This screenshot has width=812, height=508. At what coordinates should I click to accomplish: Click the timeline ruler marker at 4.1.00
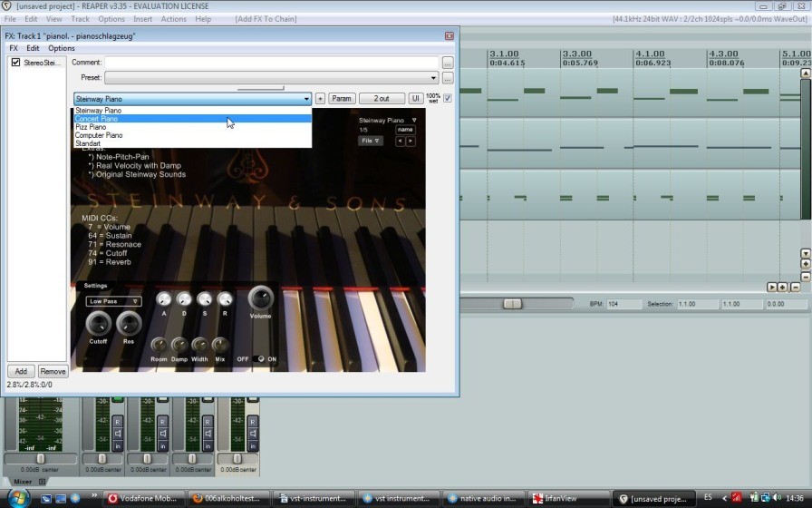coord(650,54)
